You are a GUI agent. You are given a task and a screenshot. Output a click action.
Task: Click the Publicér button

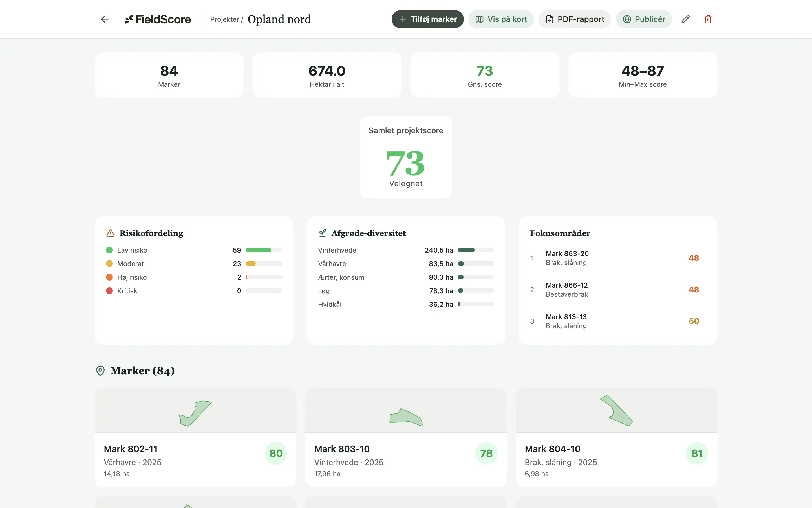644,19
